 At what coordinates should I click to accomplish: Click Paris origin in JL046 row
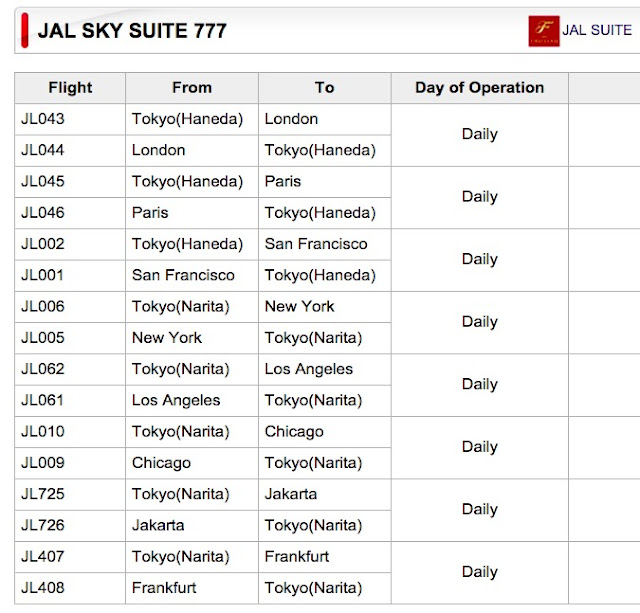click(x=150, y=213)
